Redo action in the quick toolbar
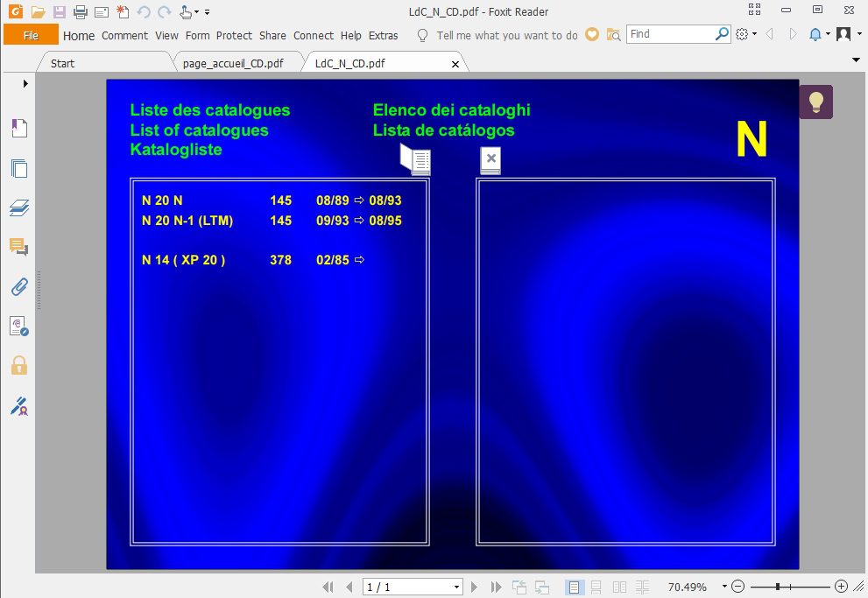This screenshot has height=598, width=868. tap(164, 11)
